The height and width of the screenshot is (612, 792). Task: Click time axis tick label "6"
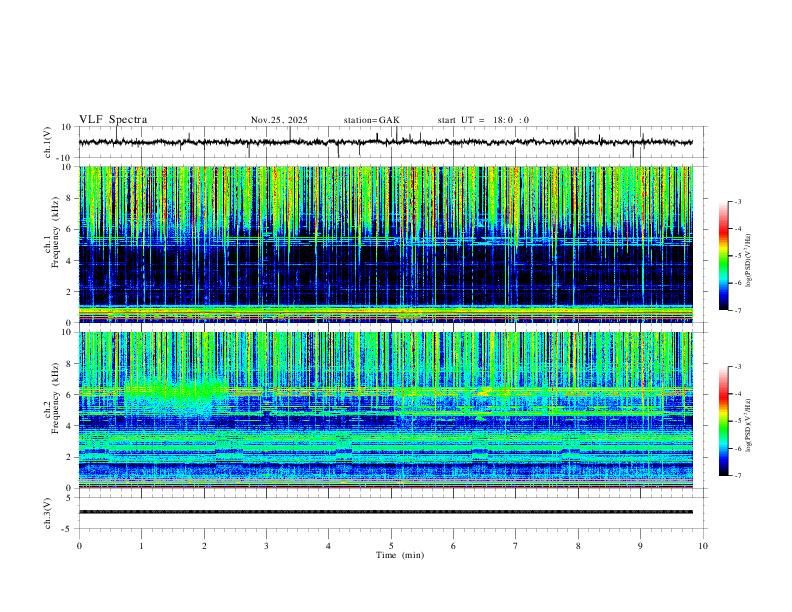(454, 546)
